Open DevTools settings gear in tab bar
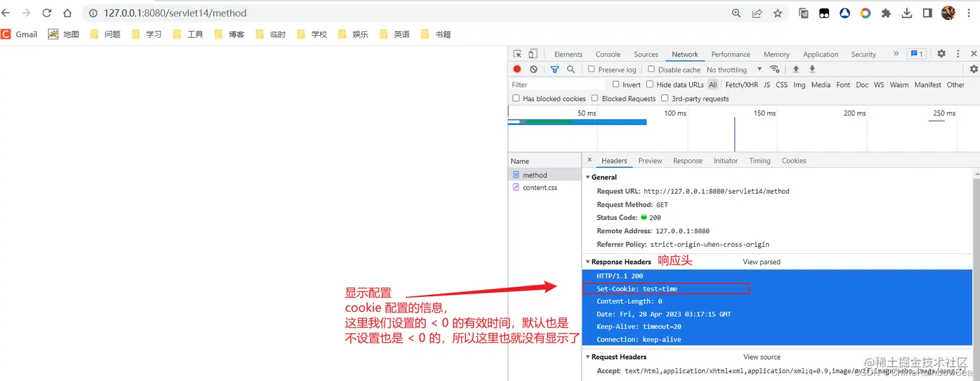 coord(941,54)
